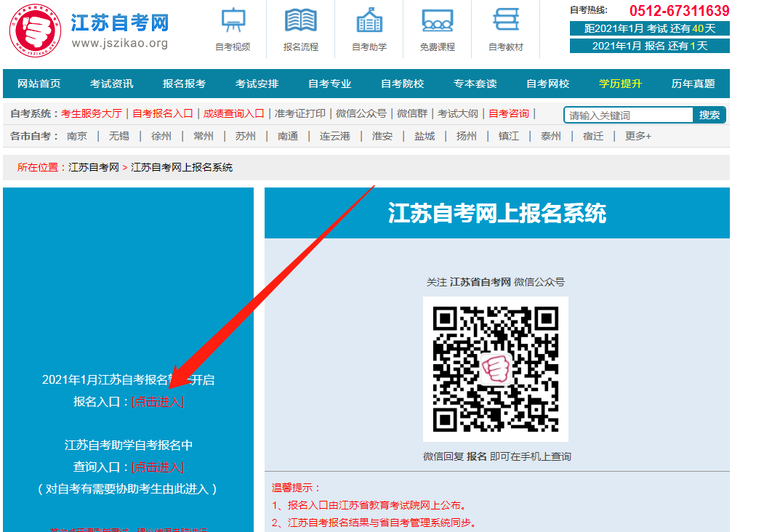Viewport: 764px width, 532px height.
Task: Open the 自考院校 menu item
Action: 403,84
